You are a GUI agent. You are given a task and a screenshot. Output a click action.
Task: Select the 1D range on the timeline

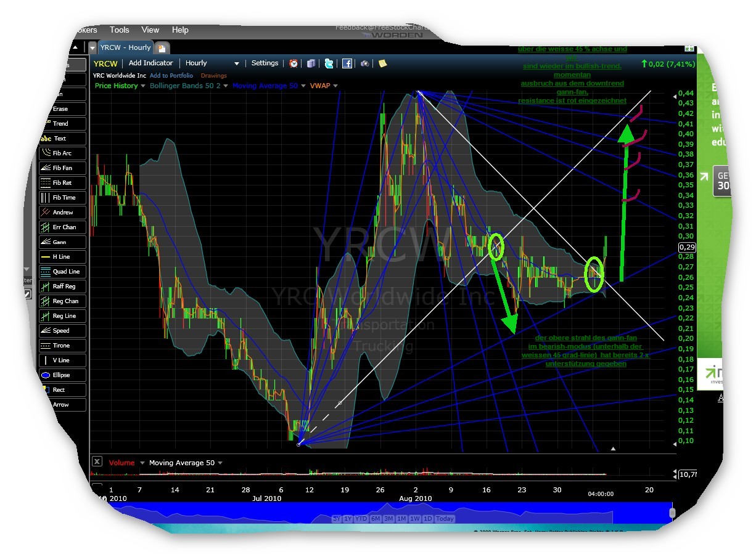click(x=428, y=519)
